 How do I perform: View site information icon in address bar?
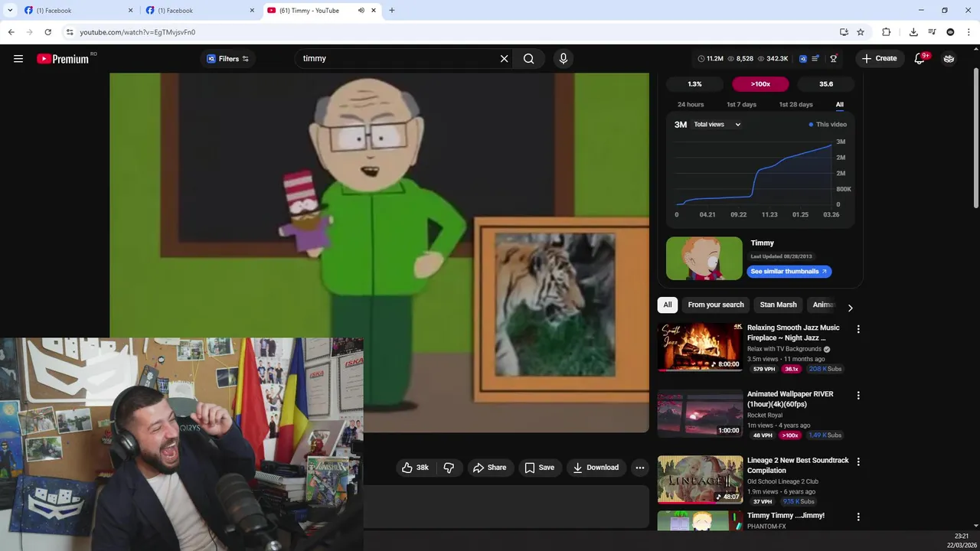click(70, 32)
